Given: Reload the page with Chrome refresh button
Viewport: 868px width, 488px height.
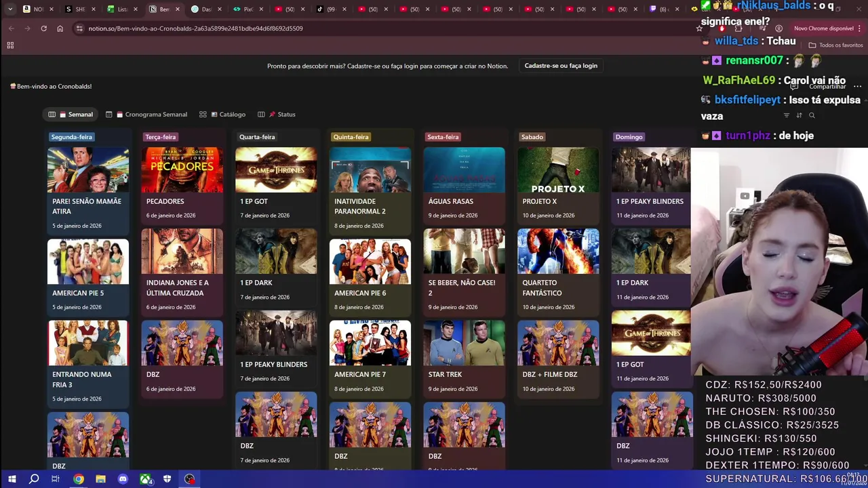Looking at the screenshot, I should tap(43, 28).
